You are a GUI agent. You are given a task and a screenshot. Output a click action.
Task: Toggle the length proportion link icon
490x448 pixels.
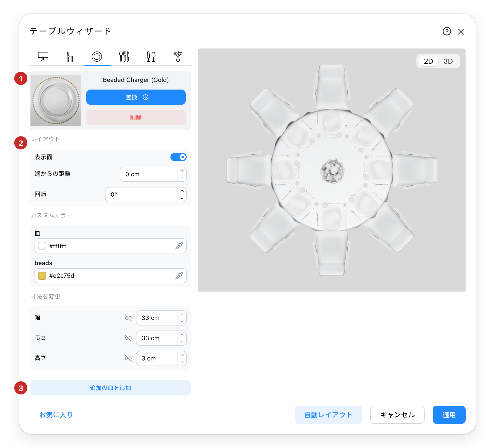(x=128, y=338)
